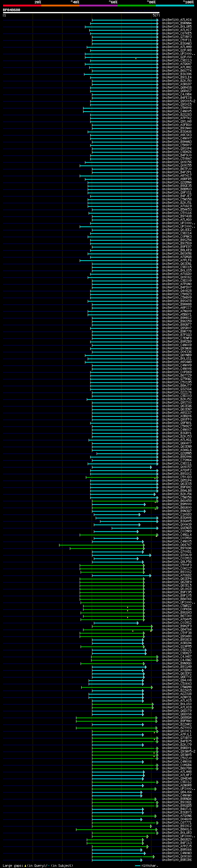This screenshot has height=868, width=197.
Task: Click the UniRef100_Q9LP56 label
Action: 176,562
